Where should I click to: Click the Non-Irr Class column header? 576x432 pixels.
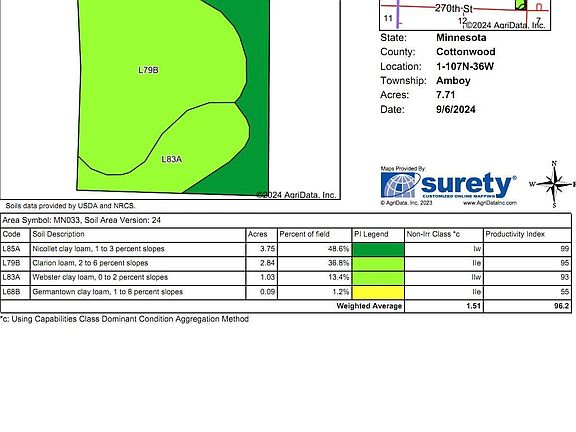tap(433, 234)
